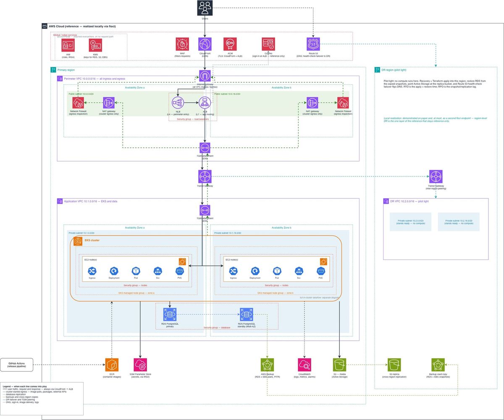The width and height of the screenshot is (504, 420).
Task: Select the ECR container images icon
Action: click(112, 365)
